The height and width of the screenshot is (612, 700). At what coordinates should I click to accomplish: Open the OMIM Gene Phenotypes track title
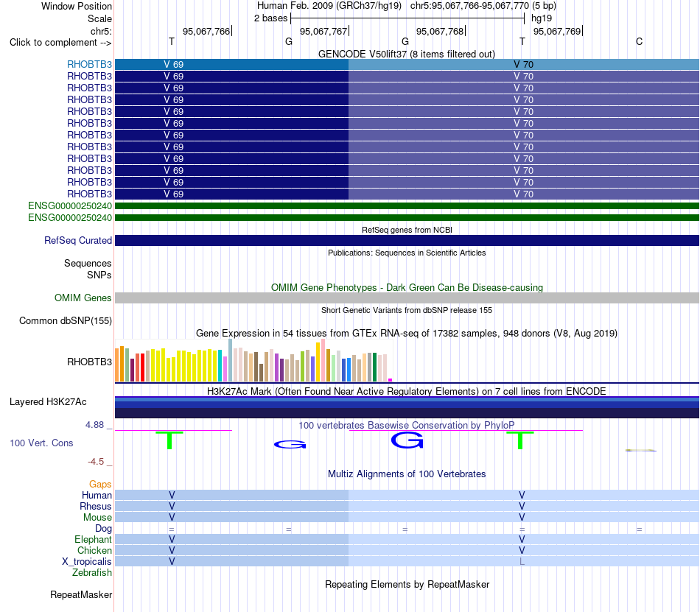407,287
